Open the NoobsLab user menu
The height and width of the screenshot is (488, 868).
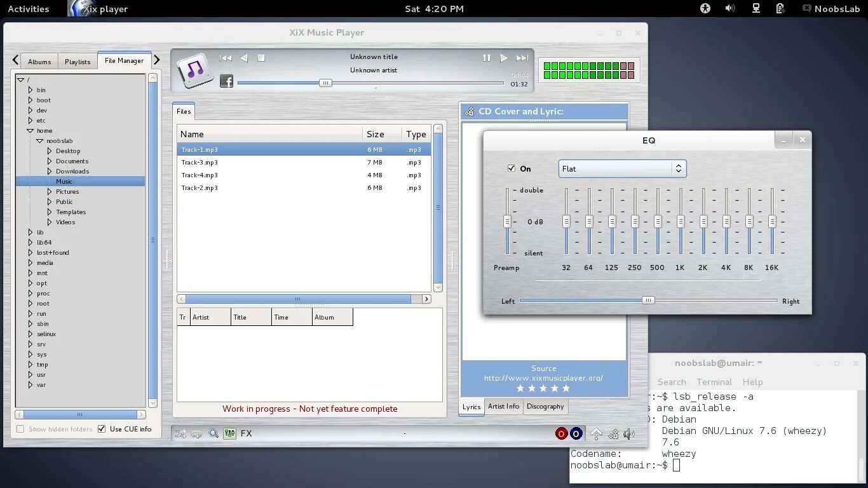(831, 9)
